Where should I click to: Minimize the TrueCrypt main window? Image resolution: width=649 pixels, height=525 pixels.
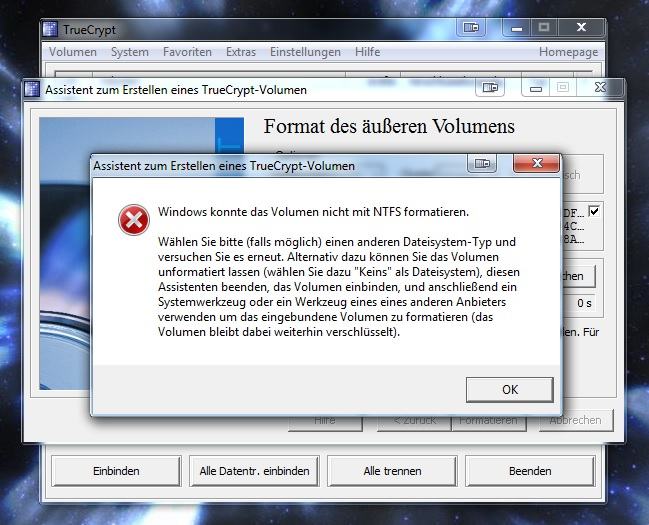(x=517, y=28)
